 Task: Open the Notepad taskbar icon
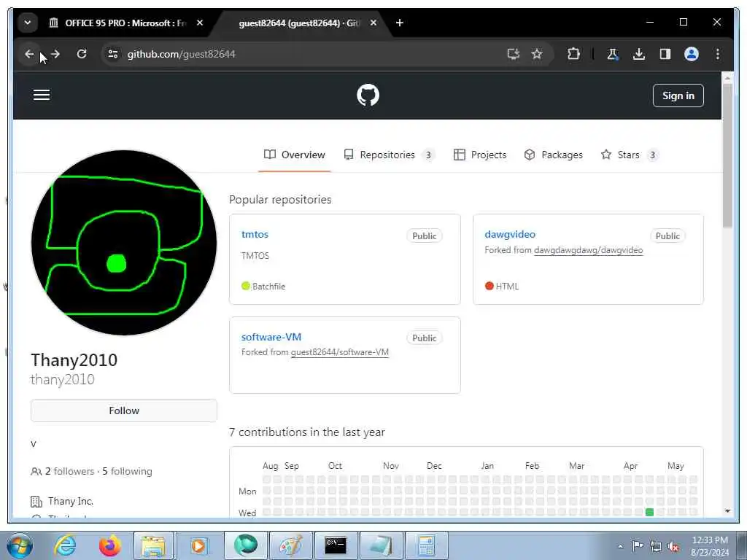click(x=381, y=545)
